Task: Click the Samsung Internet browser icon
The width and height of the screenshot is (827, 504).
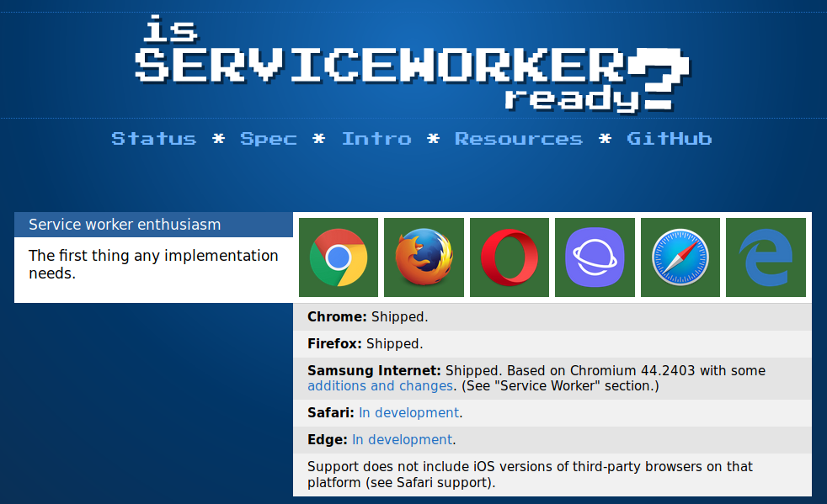Action: tap(595, 257)
